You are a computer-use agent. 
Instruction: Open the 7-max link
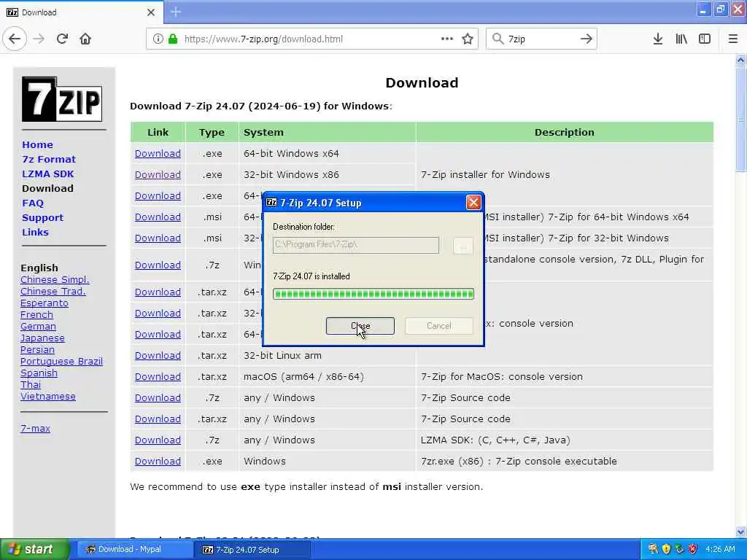pos(35,429)
